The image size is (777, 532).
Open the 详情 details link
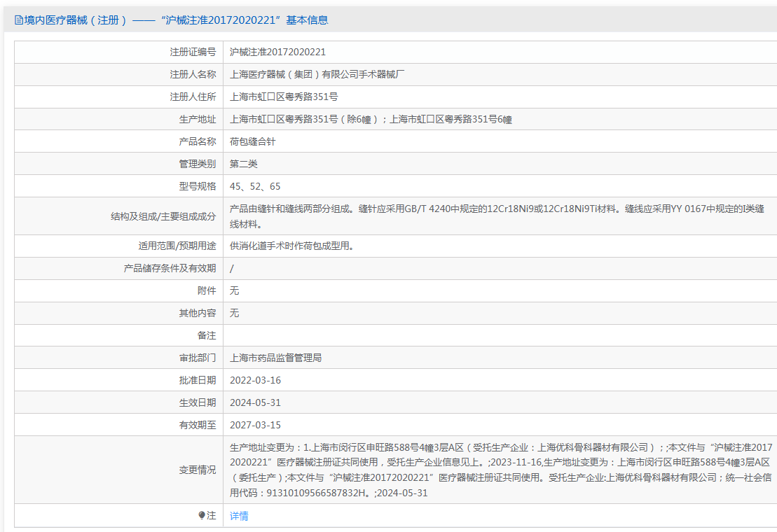[x=239, y=516]
